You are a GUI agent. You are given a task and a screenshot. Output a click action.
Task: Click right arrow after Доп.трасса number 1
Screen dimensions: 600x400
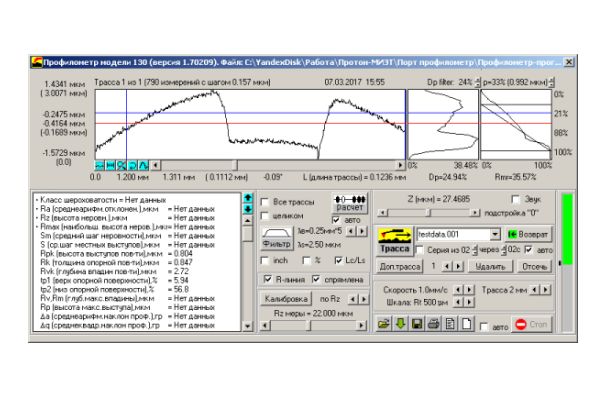(459, 266)
